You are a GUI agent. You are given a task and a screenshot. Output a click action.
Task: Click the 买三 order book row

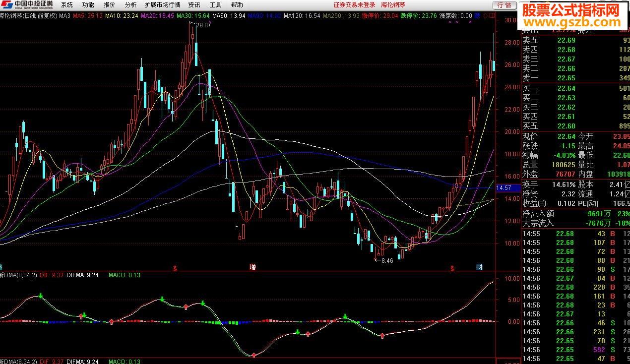[x=575, y=107]
